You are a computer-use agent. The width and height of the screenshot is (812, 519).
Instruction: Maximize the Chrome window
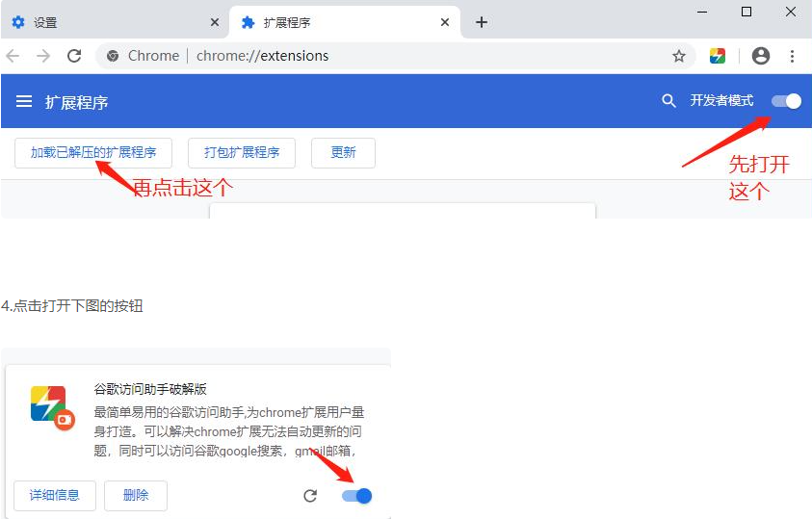747,12
